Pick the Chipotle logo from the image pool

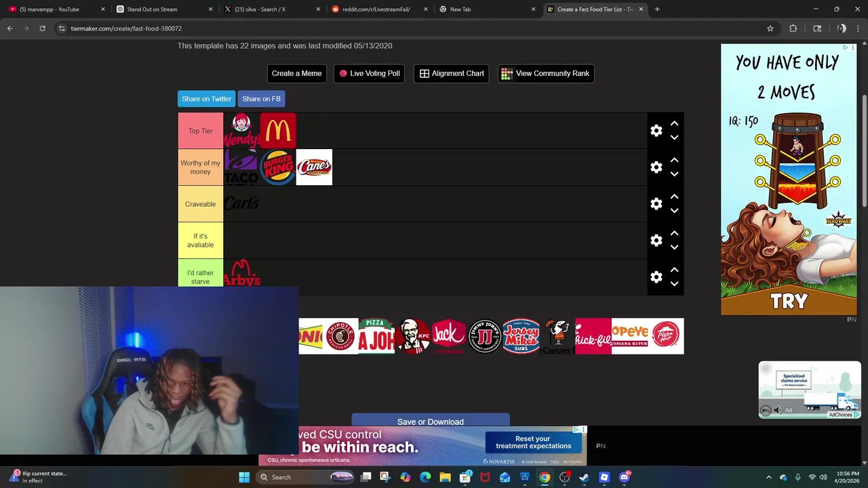tap(340, 336)
